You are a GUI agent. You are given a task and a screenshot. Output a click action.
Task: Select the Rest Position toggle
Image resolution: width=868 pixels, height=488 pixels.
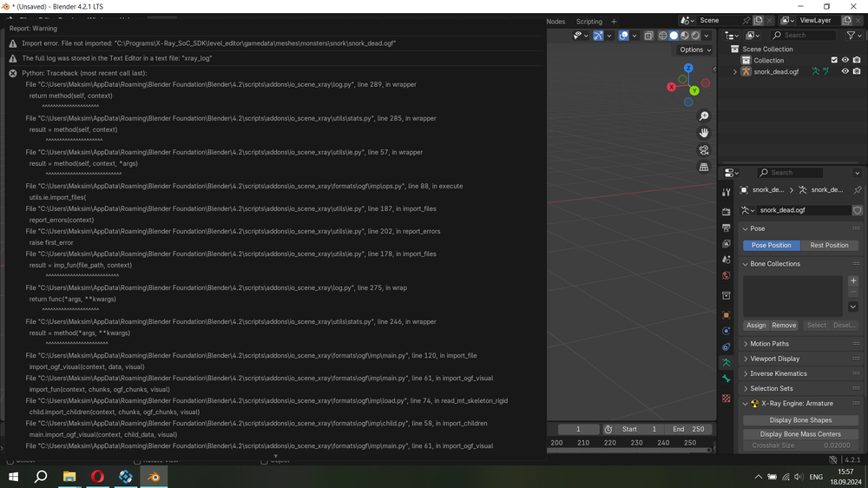click(x=829, y=246)
